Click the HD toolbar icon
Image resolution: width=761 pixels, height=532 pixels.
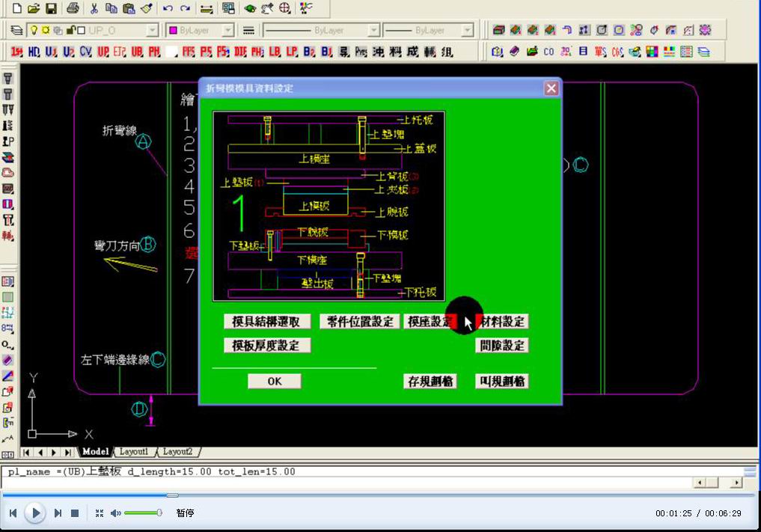click(34, 52)
